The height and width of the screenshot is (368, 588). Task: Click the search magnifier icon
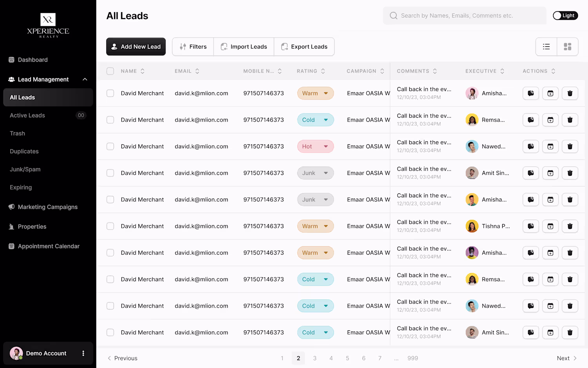click(393, 16)
